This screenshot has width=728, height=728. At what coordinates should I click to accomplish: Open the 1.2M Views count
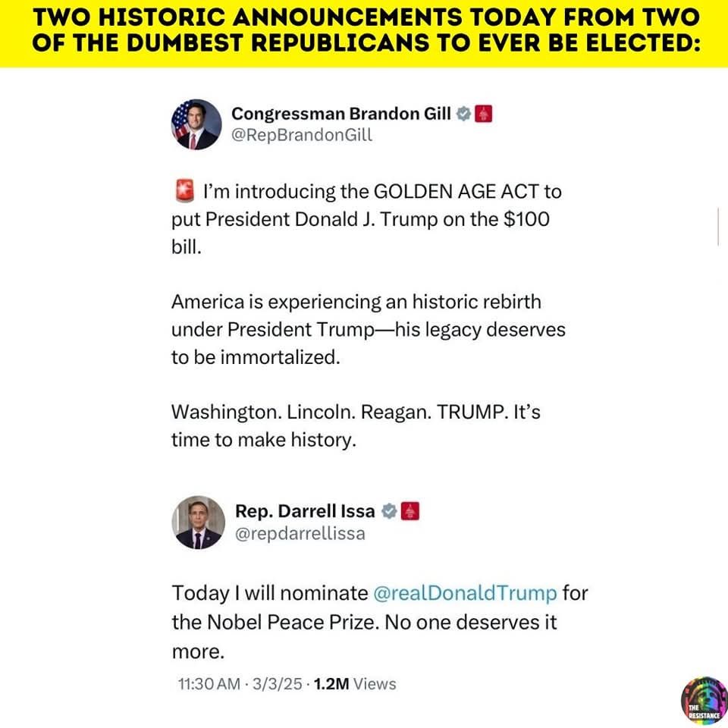(x=355, y=684)
